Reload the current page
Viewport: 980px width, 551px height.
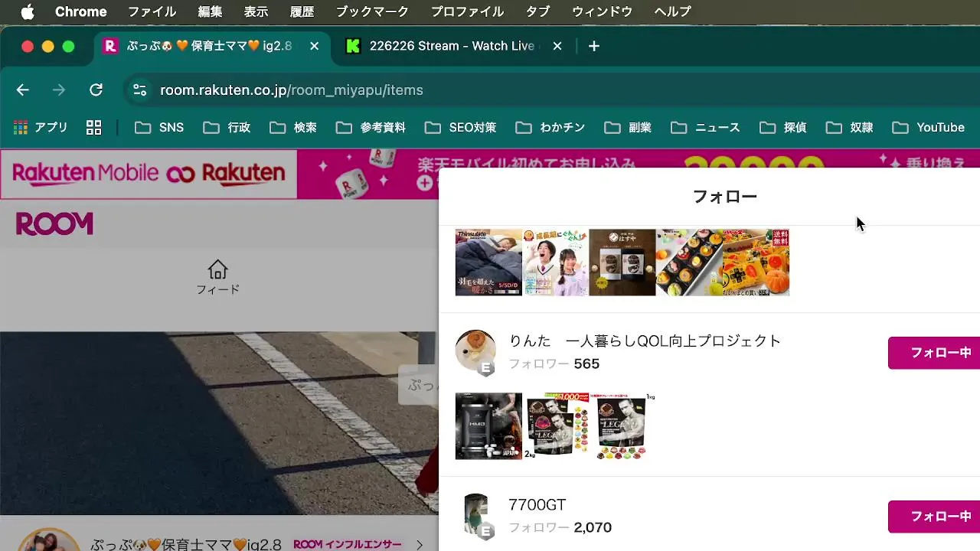96,90
